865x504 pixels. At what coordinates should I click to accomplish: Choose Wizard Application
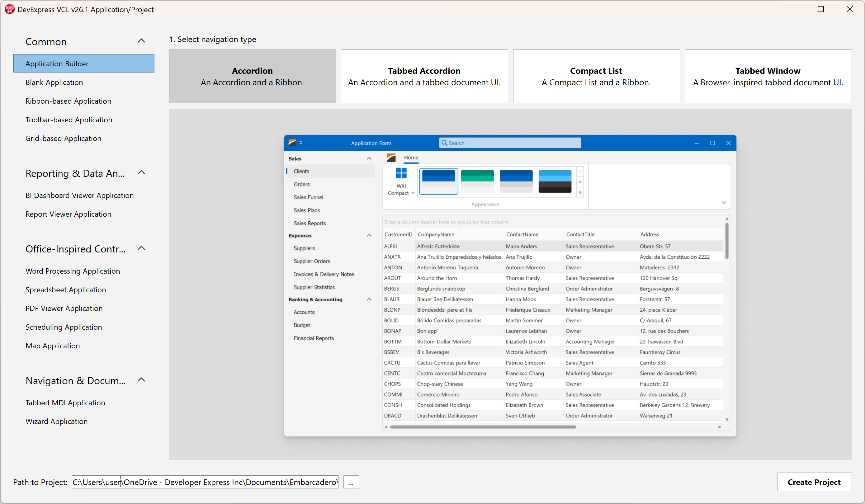tap(84, 421)
